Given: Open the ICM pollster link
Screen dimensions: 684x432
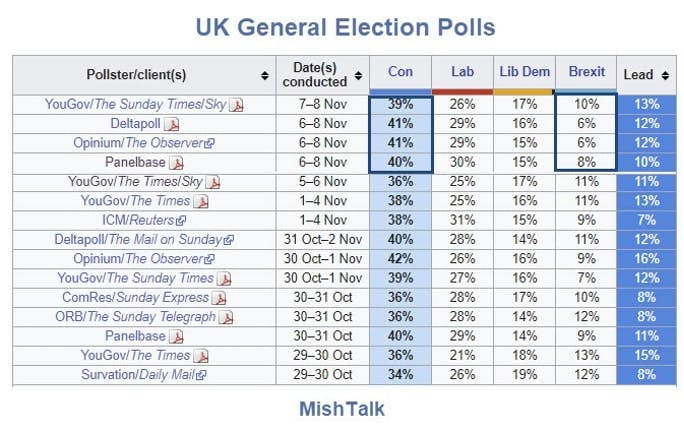Looking at the screenshot, I should click(114, 220).
